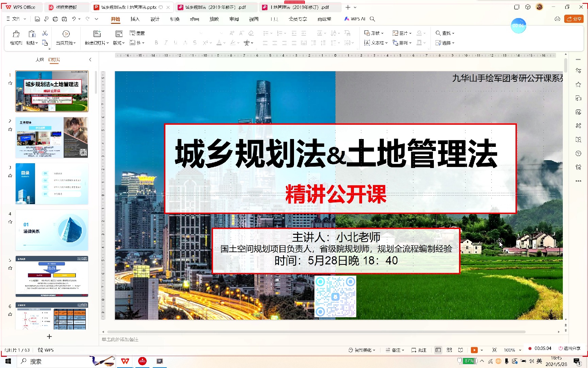Viewport: 588px width, 368px height.
Task: Open reading view book icon
Action: coord(460,350)
